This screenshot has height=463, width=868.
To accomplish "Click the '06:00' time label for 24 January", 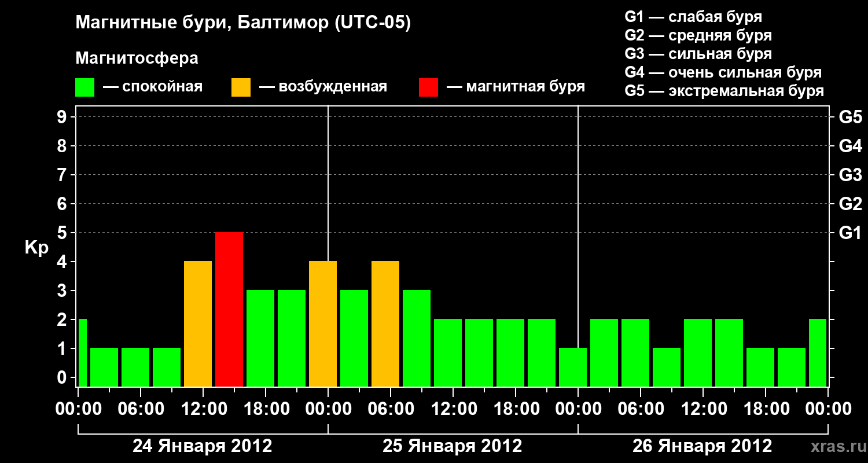I will tap(141, 409).
